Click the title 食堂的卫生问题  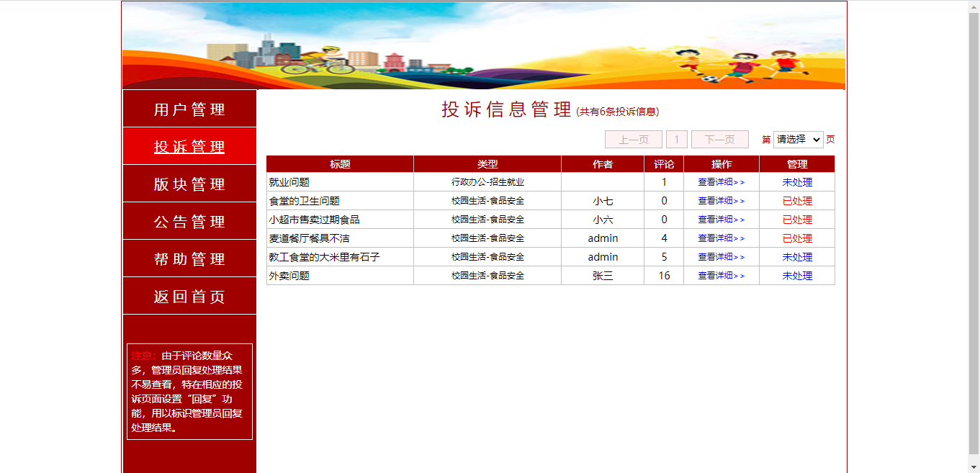click(x=304, y=201)
